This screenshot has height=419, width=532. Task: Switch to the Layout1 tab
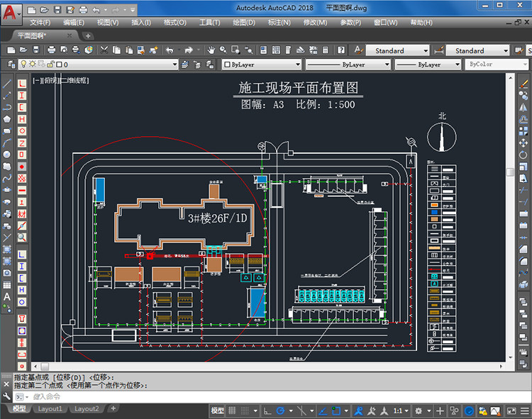(50, 409)
